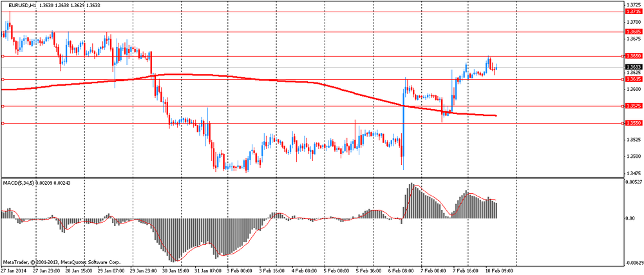This screenshot has width=644, height=275.
Task: Select the MACD(5,34,5) indicator label
Action: 19,182
